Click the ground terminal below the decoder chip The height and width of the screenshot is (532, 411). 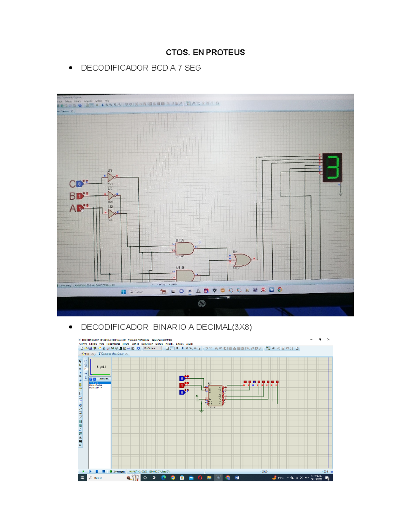pyautogui.click(x=201, y=411)
